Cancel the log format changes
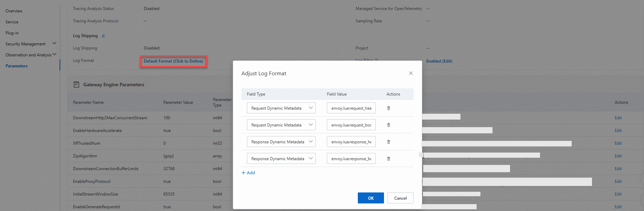 point(400,198)
